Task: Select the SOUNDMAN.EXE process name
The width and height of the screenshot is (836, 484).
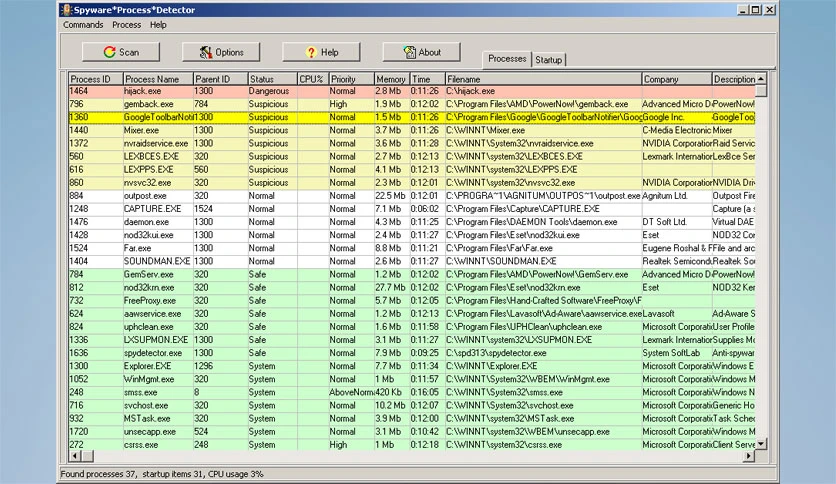Action: [157, 261]
